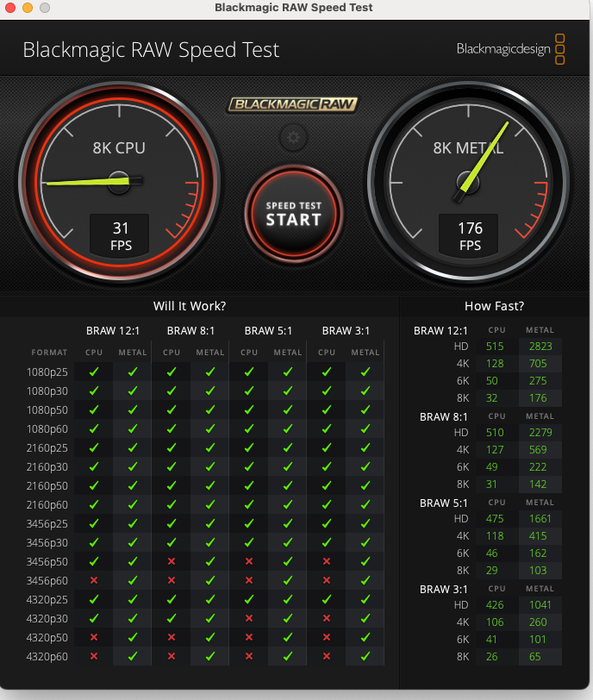Click the BRAW 5:1 HD METAL value 1661

click(x=540, y=518)
